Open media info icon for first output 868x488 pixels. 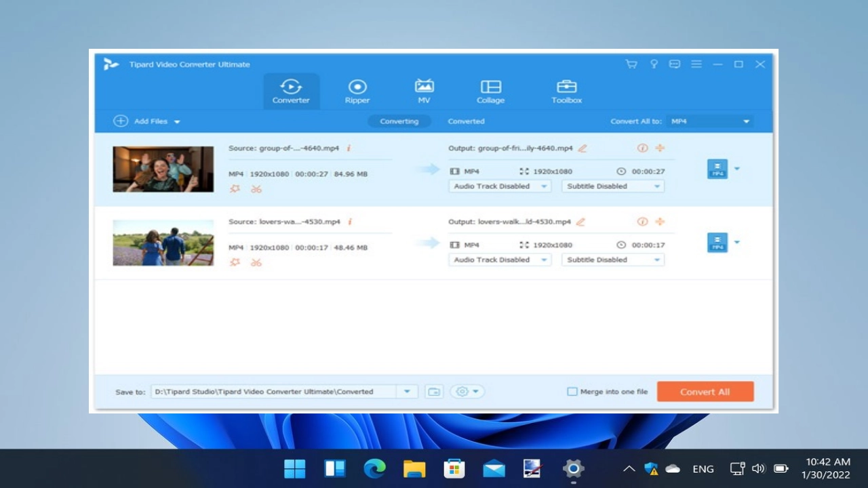point(642,148)
